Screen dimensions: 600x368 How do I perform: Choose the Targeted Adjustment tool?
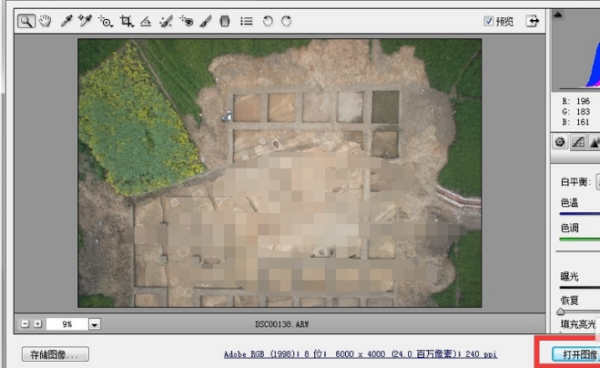click(x=105, y=21)
